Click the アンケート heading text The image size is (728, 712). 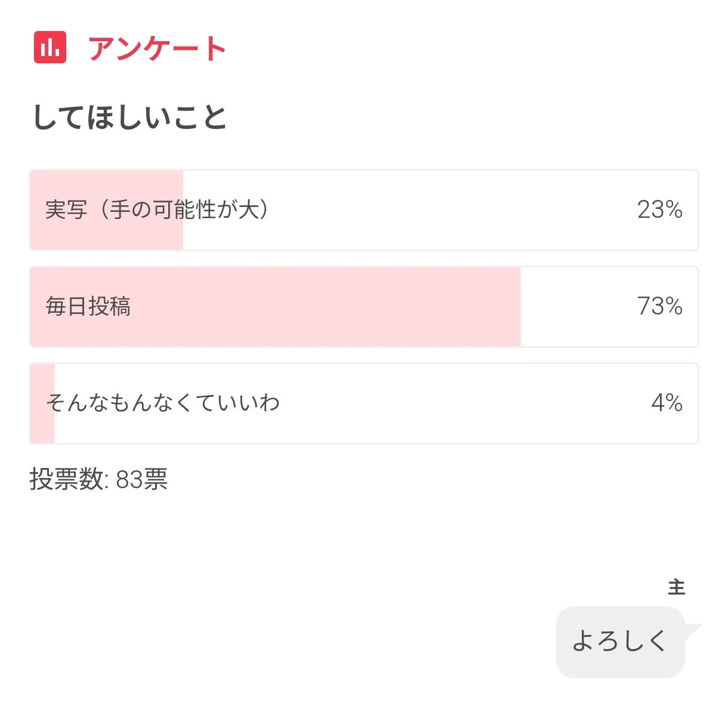tap(158, 48)
